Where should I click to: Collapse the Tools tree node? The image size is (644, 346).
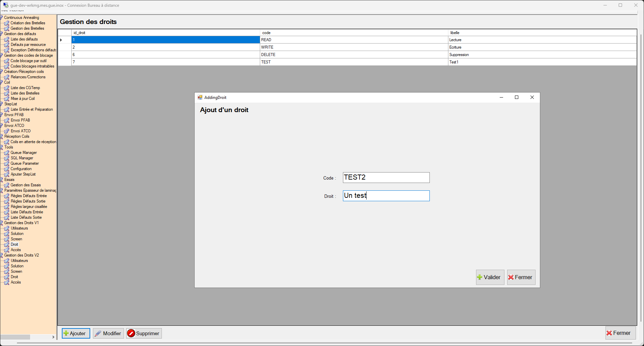click(x=2, y=147)
